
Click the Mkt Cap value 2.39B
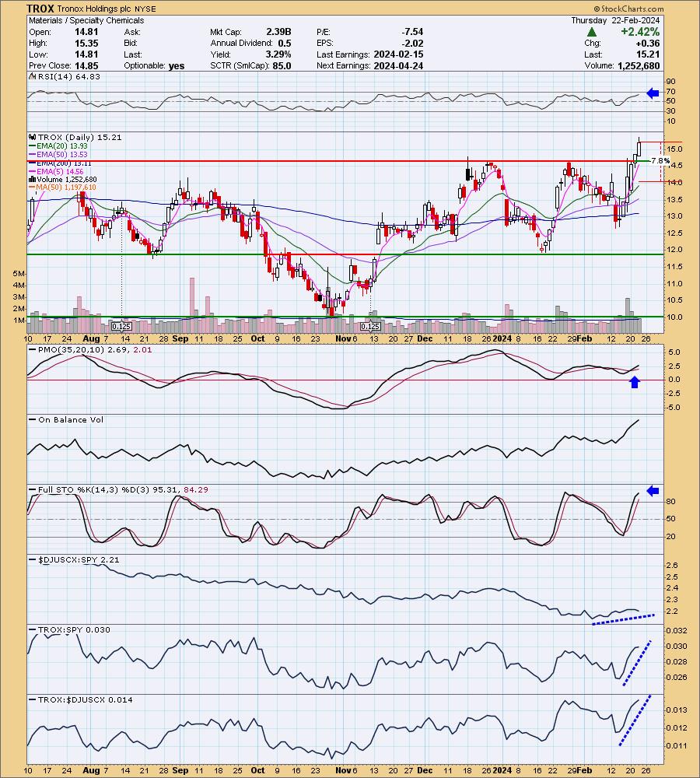pos(278,32)
